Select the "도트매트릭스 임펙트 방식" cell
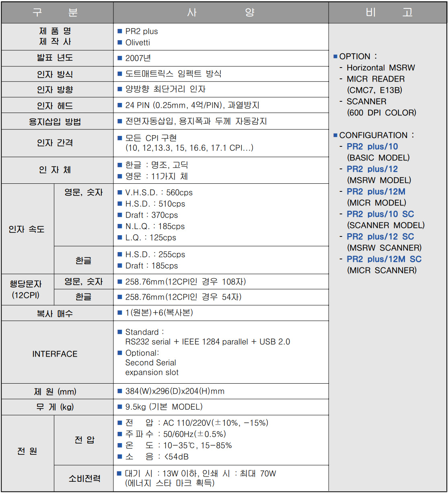Image resolution: width=448 pixels, height=493 pixels. (173, 74)
